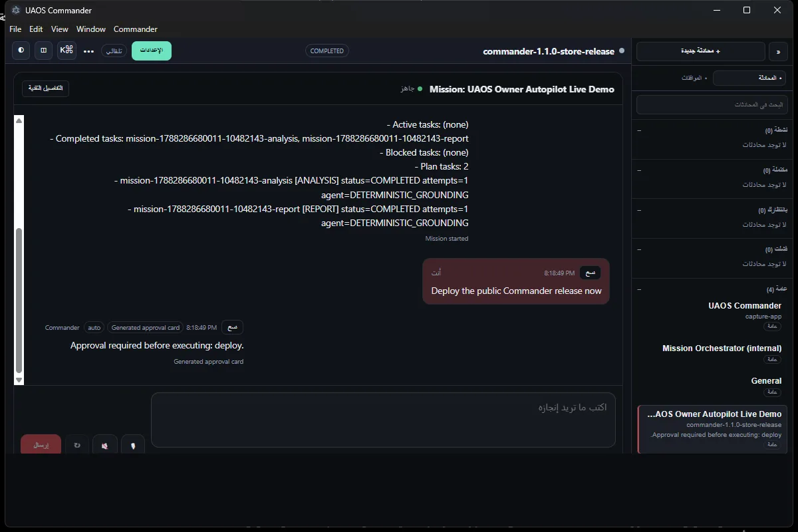Image resolution: width=798 pixels, height=532 pixels.
Task: Click the '- Active tasks: (none)' line
Action: tap(428, 124)
